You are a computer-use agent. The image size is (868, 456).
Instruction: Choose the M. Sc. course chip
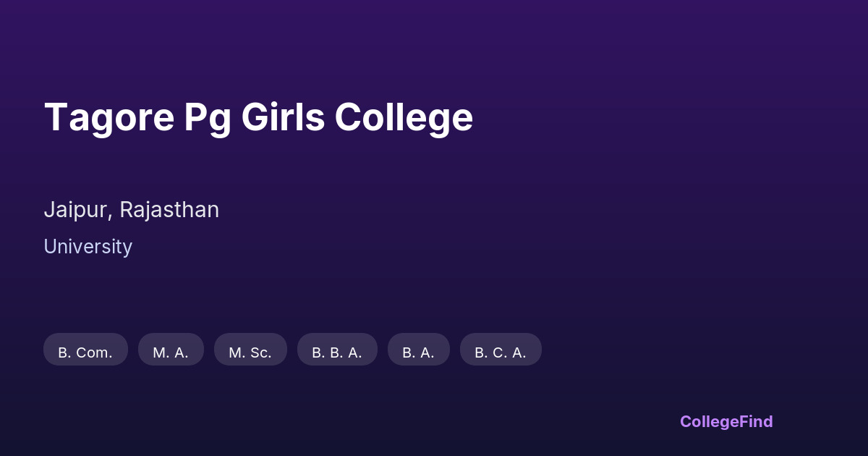pos(250,350)
